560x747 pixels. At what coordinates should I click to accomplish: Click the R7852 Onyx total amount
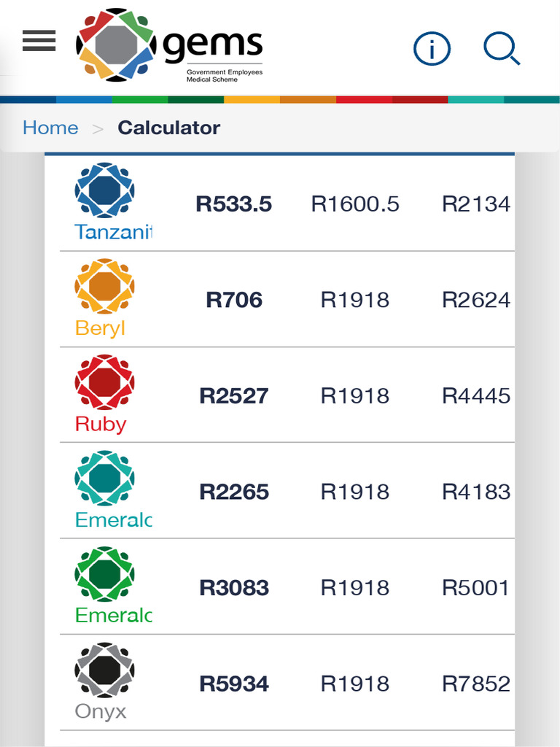[476, 684]
